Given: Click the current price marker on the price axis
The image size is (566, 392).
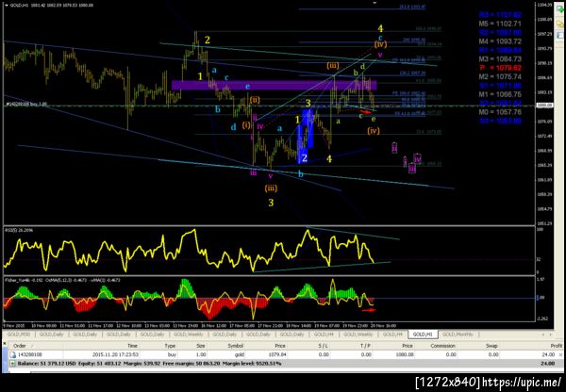Looking at the screenshot, I should pos(544,106).
